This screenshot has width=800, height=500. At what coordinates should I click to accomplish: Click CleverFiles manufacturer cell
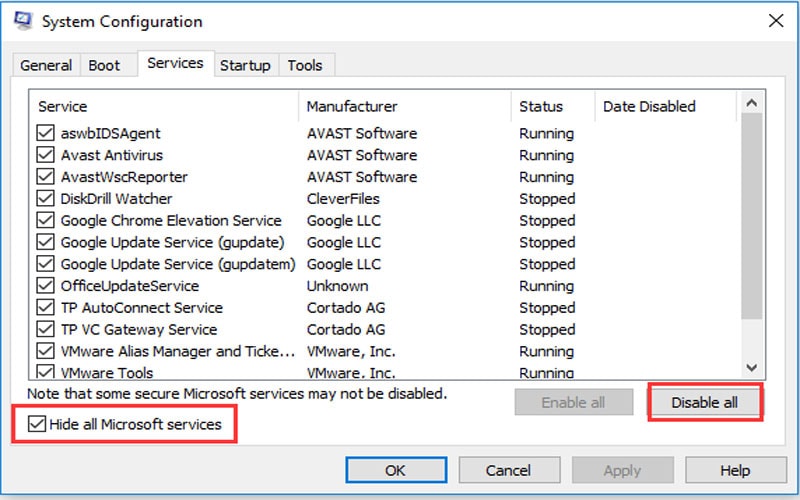point(343,198)
